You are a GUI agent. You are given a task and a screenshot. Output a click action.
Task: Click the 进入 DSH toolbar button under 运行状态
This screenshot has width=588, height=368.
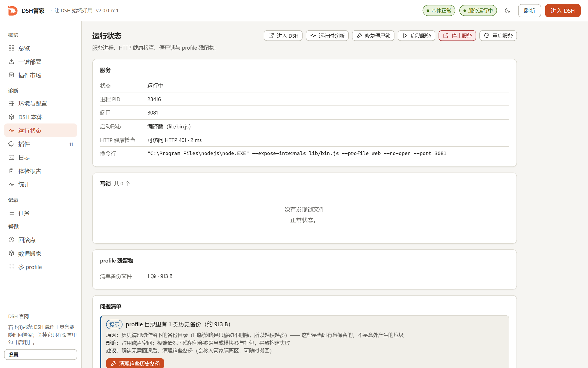tap(283, 36)
